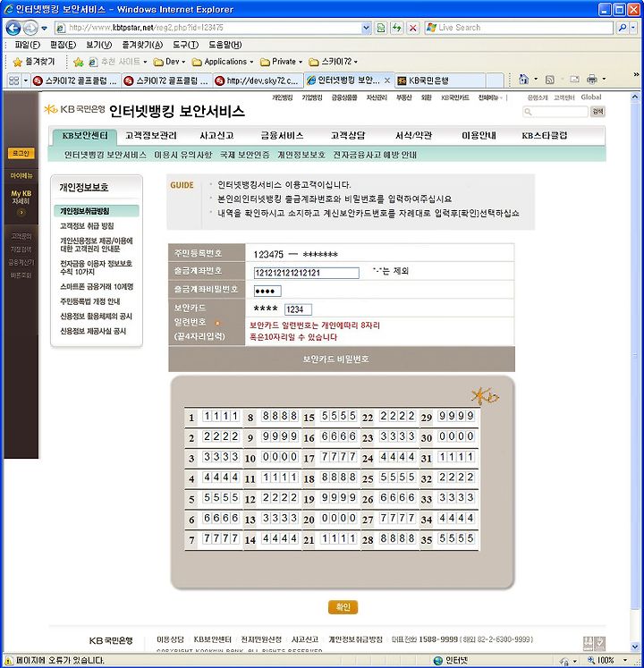Open the search provider dropdown arrow
This screenshot has height=668, width=644.
pyautogui.click(x=633, y=28)
